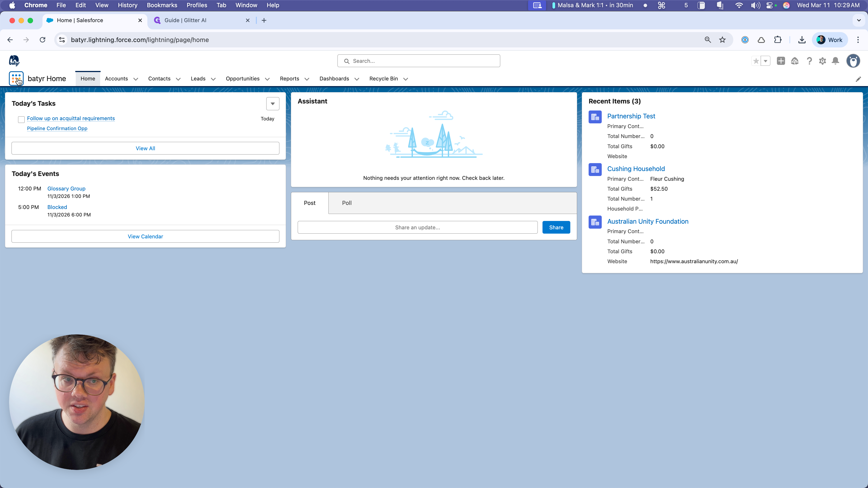
Task: Open the Australian Unity Foundation record link
Action: (x=648, y=221)
